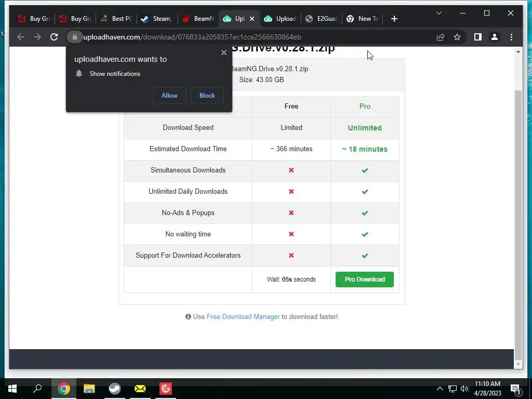Image resolution: width=532 pixels, height=399 pixels.
Task: Bookmark this tab with star icon
Action: click(x=457, y=37)
